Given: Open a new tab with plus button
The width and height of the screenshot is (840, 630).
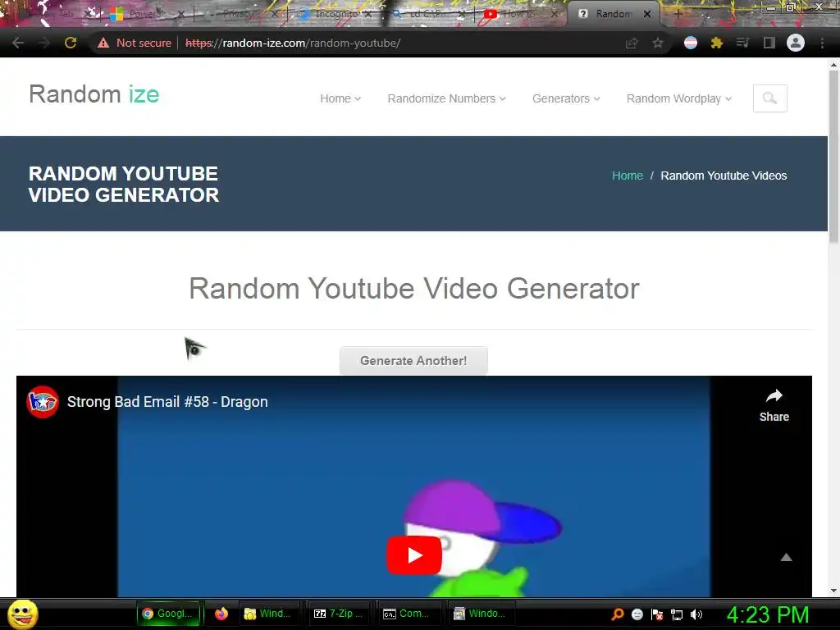Looking at the screenshot, I should pyautogui.click(x=678, y=14).
